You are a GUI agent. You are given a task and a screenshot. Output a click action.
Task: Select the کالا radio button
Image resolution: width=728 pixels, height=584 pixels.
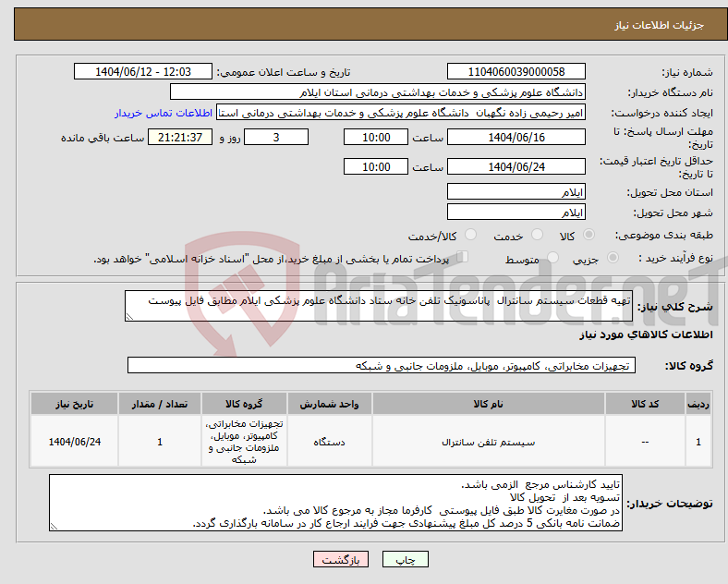588,235
